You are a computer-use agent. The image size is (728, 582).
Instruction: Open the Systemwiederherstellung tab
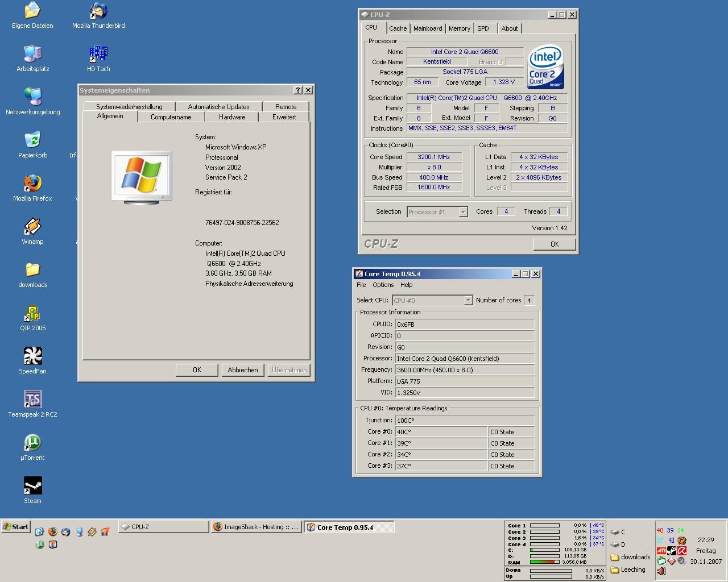click(x=129, y=107)
